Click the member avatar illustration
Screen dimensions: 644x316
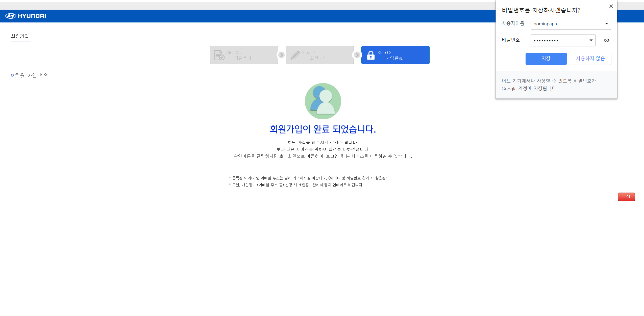323,101
